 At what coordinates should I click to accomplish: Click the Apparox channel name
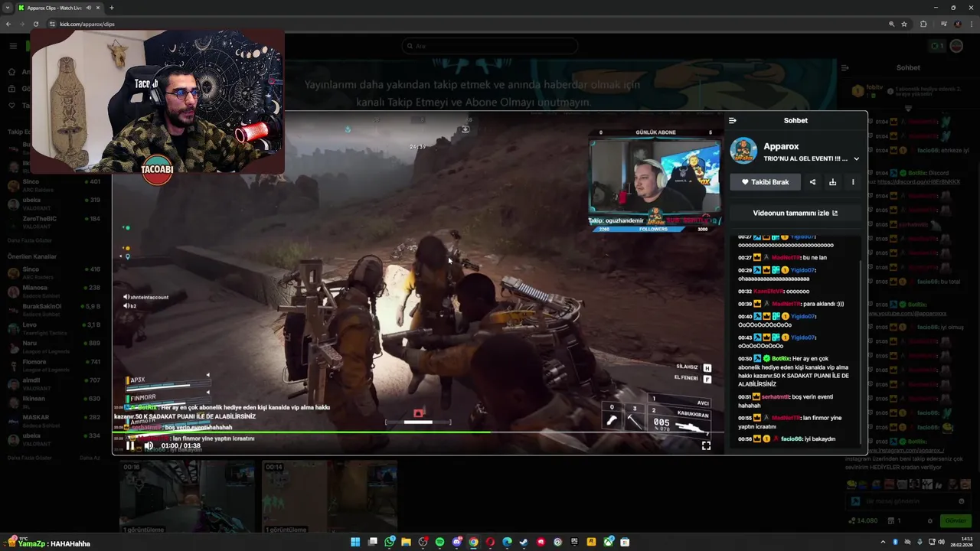tap(781, 146)
